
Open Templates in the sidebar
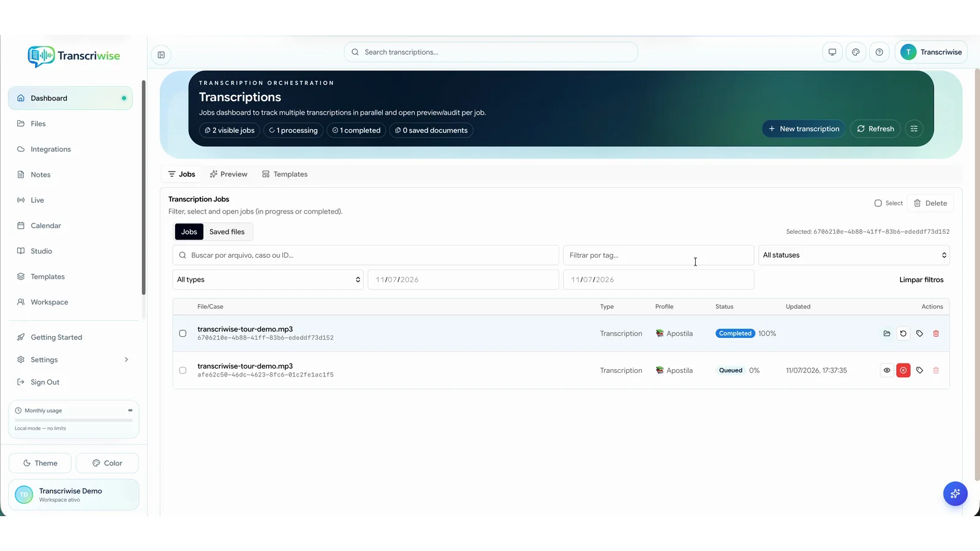(70, 277)
